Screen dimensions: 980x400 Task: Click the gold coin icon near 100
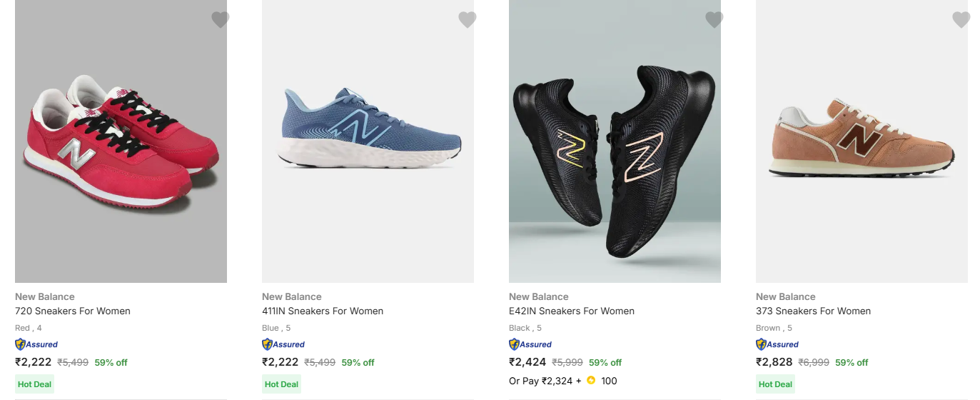(x=591, y=381)
